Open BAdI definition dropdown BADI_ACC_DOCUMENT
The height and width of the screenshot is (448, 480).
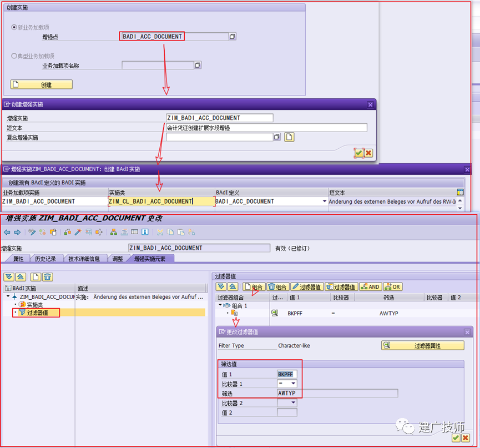click(x=324, y=201)
